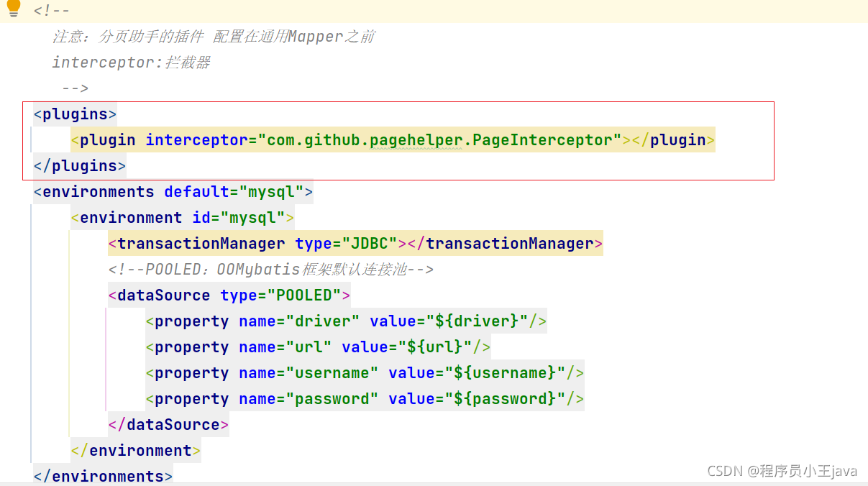Click the property name="url" line
The width and height of the screenshot is (868, 486).
(318, 347)
